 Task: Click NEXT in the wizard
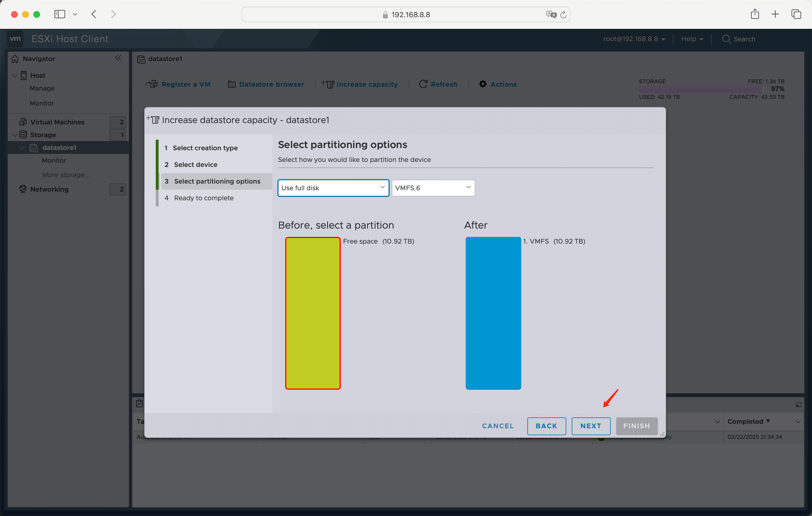click(x=591, y=426)
